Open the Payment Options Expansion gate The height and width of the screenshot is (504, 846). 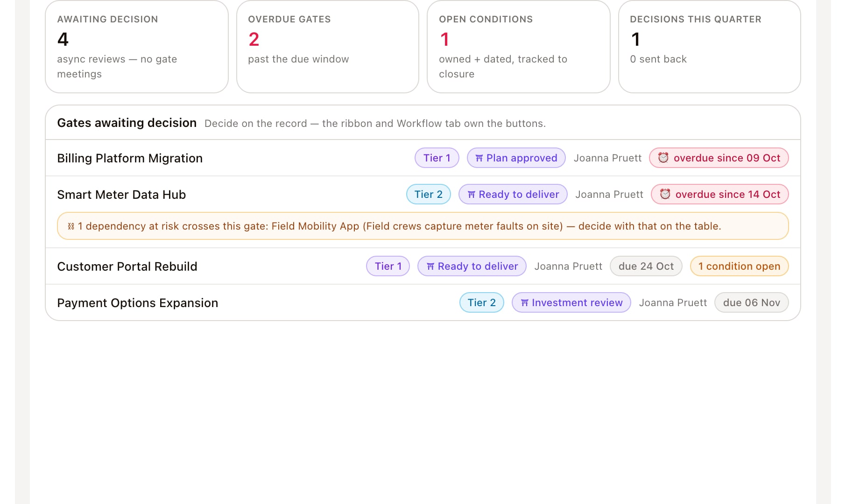coord(137,303)
